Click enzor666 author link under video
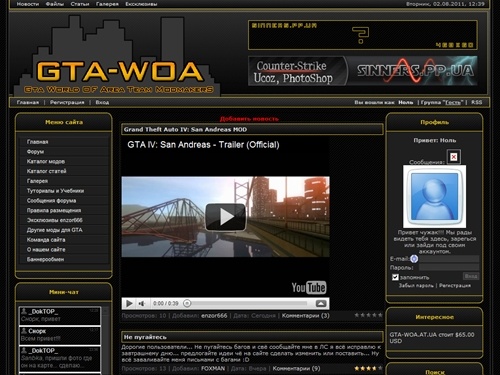 tap(214, 316)
